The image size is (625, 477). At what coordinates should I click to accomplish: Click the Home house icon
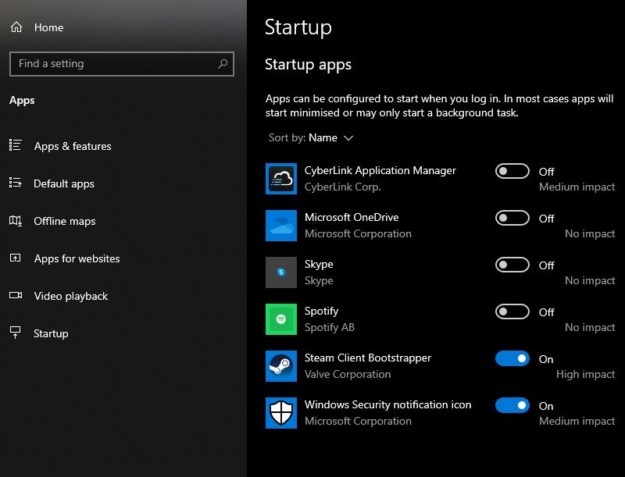click(x=16, y=27)
